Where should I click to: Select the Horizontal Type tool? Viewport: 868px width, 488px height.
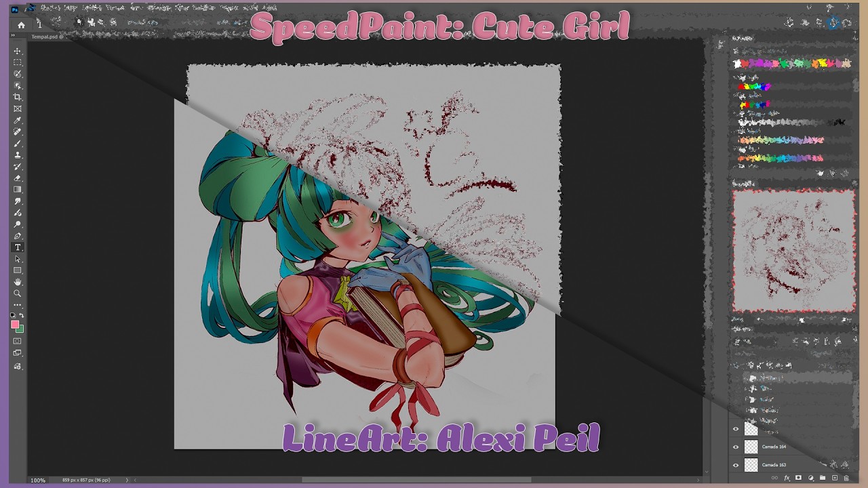(x=18, y=247)
